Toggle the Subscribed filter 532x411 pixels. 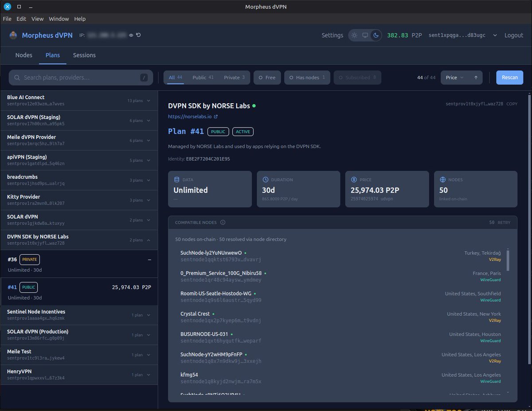(x=357, y=78)
